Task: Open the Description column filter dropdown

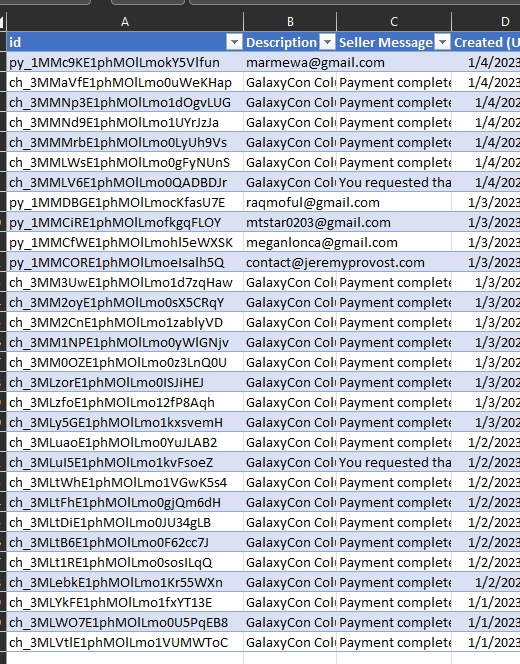Action: point(327,42)
